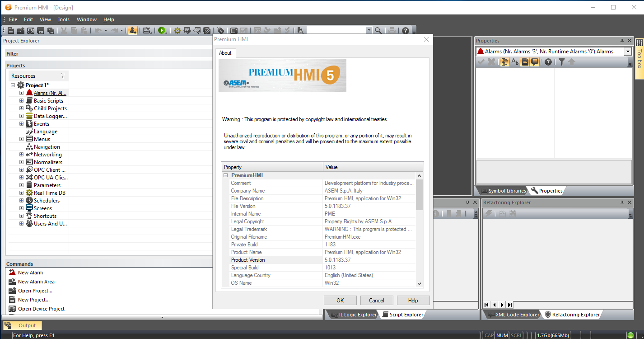Open the Properties object dropdown
644x339 pixels.
coord(628,52)
